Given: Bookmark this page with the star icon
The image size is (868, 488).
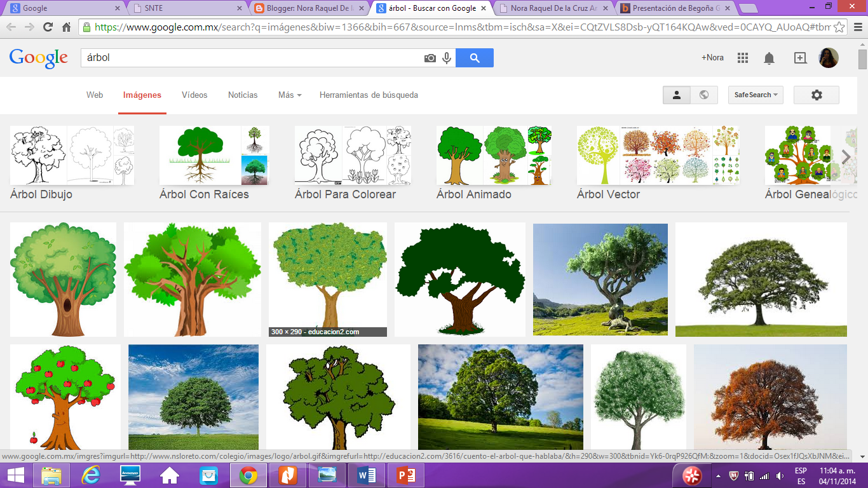Looking at the screenshot, I should pyautogui.click(x=839, y=27).
